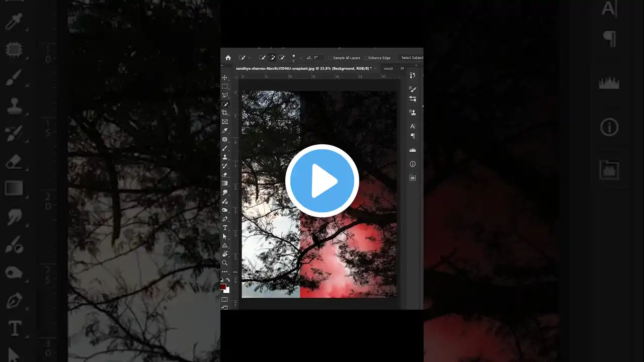
Task: Select the Horizontal Type tool
Action: (x=225, y=228)
